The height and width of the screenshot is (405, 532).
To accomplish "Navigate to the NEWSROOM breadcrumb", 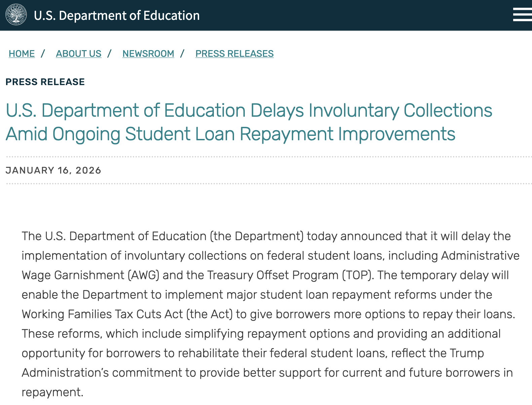I will [148, 54].
